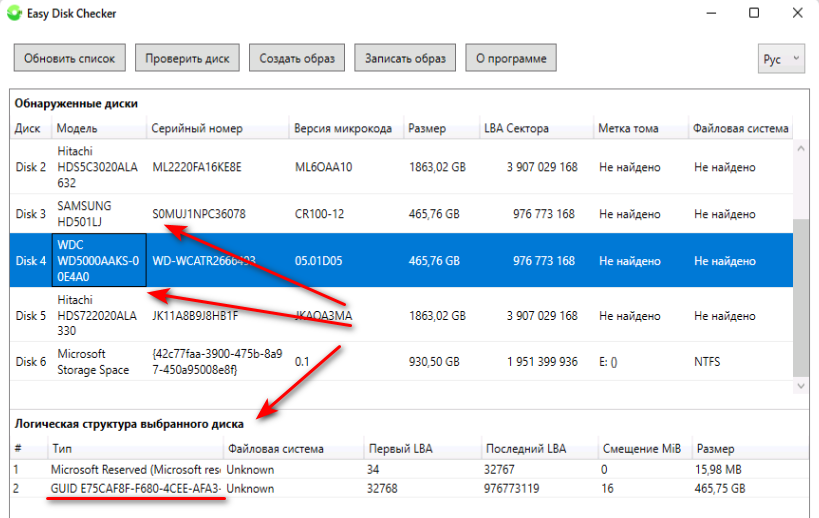Close the Easy Disk Checker window

point(798,13)
